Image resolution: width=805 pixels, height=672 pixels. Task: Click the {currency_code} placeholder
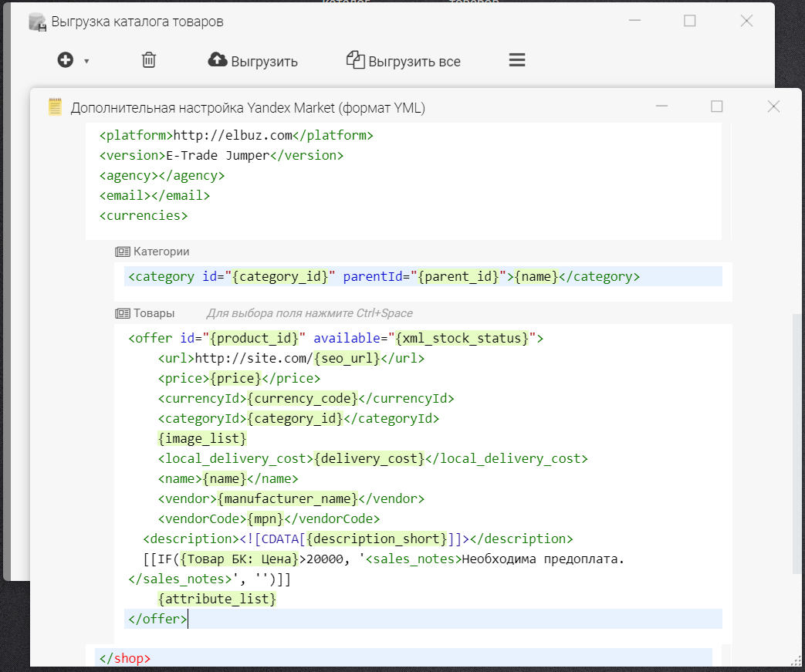[303, 398]
